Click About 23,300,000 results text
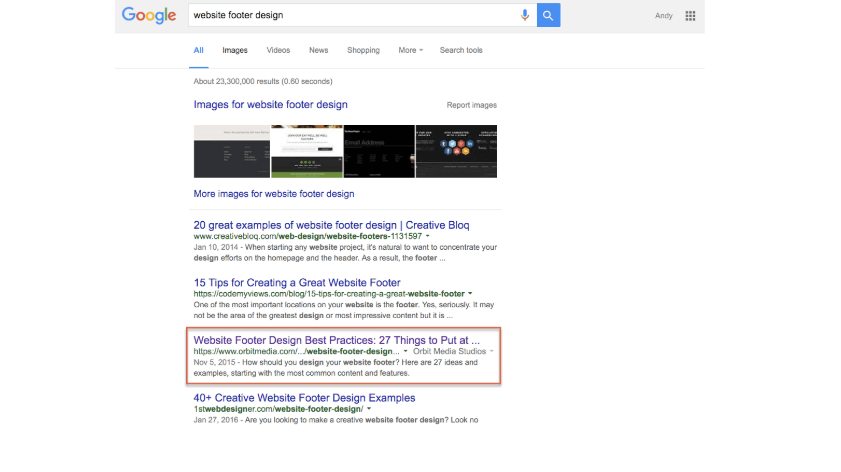 [x=263, y=82]
